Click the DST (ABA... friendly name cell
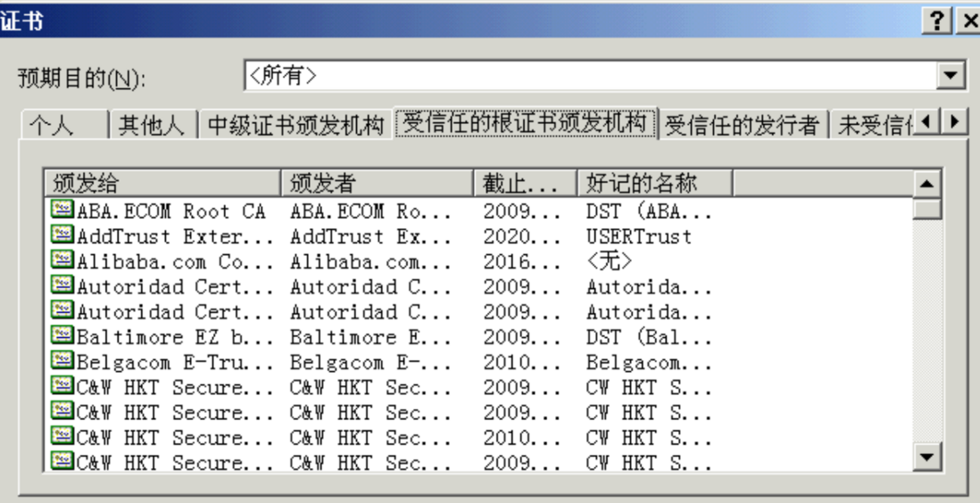The height and width of the screenshot is (503, 980). [649, 211]
